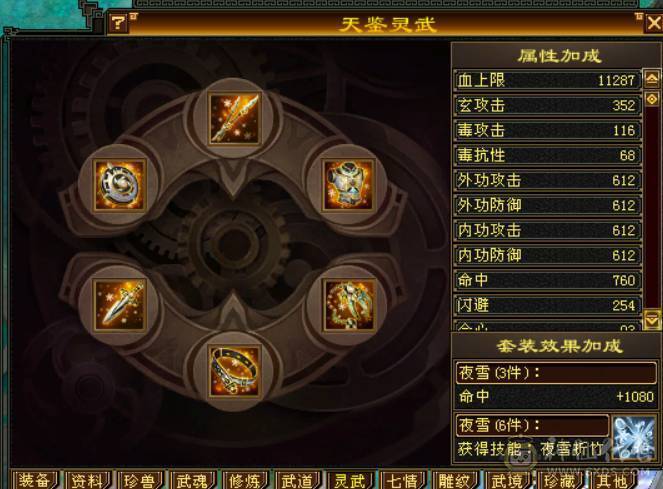The height and width of the screenshot is (489, 663).
Task: Open the question mark help icon
Action: pyautogui.click(x=118, y=22)
